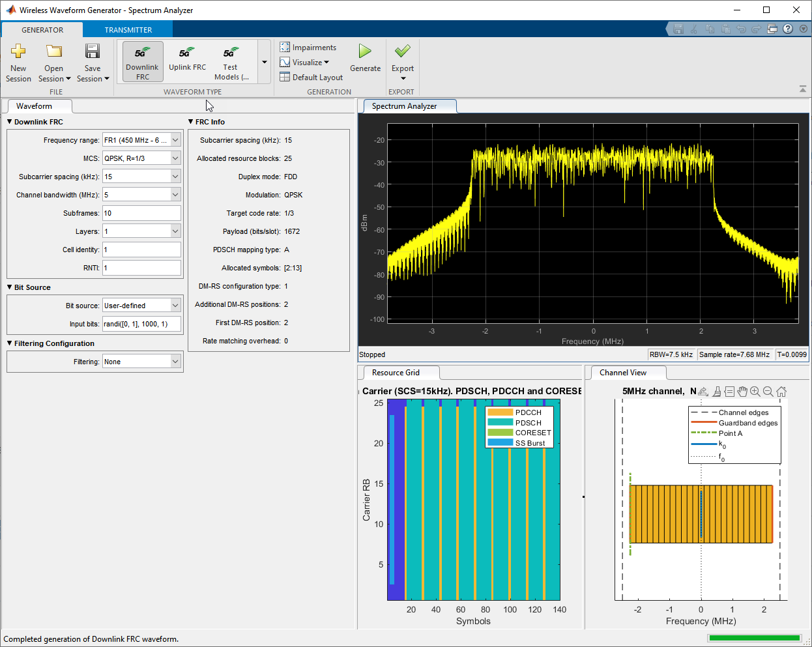Click the Default Layout button
The width and height of the screenshot is (812, 647).
[x=312, y=78]
